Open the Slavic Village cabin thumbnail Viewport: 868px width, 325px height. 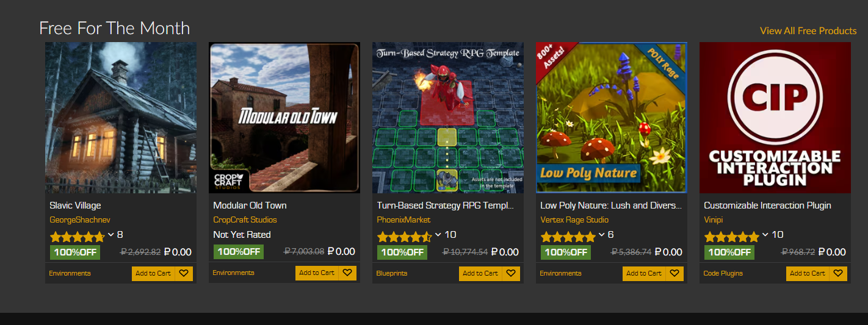click(121, 118)
